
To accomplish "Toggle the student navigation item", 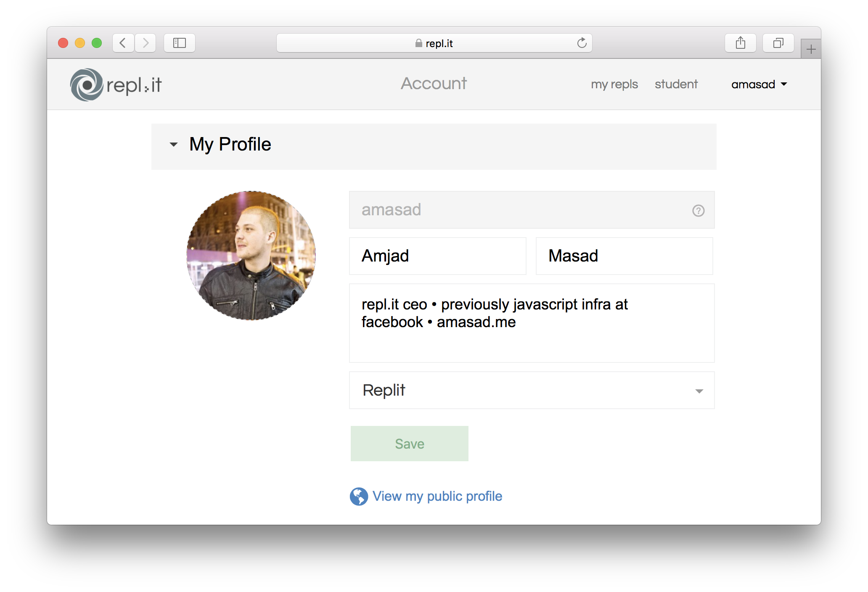I will [676, 85].
